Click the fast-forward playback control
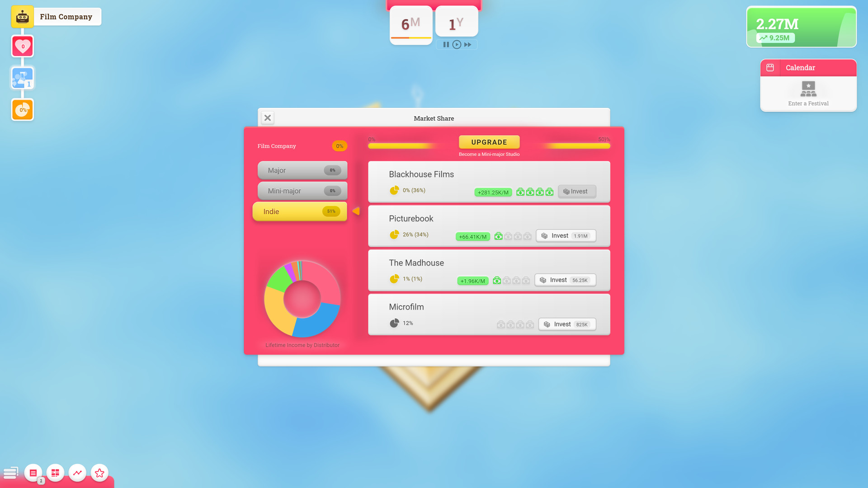Viewport: 868px width, 488px height. point(467,44)
